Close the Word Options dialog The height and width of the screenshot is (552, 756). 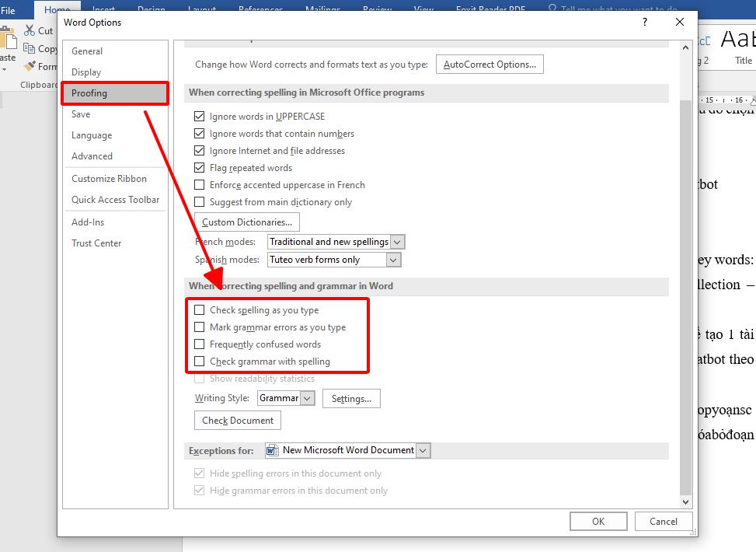(680, 22)
